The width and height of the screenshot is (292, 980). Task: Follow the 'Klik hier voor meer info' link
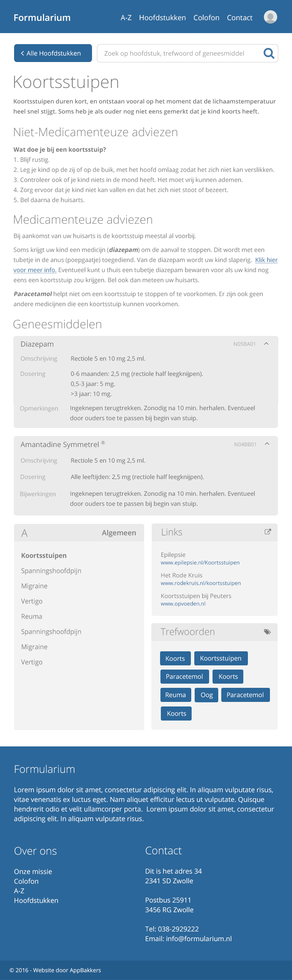click(266, 260)
